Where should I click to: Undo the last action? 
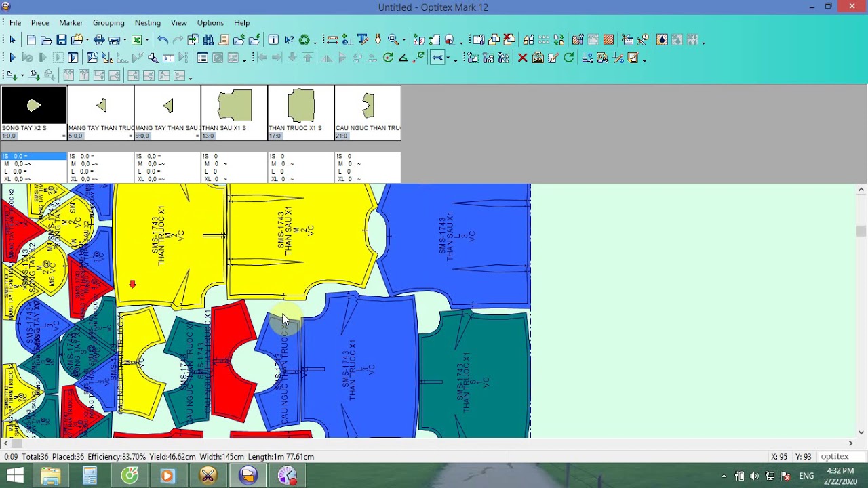point(162,40)
